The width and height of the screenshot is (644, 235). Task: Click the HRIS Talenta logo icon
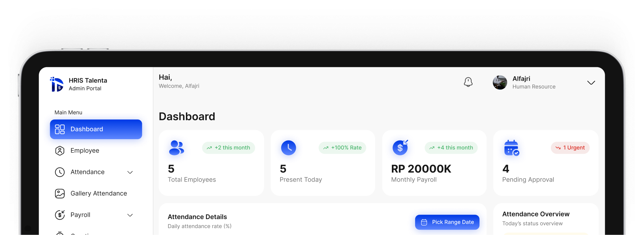pyautogui.click(x=56, y=84)
